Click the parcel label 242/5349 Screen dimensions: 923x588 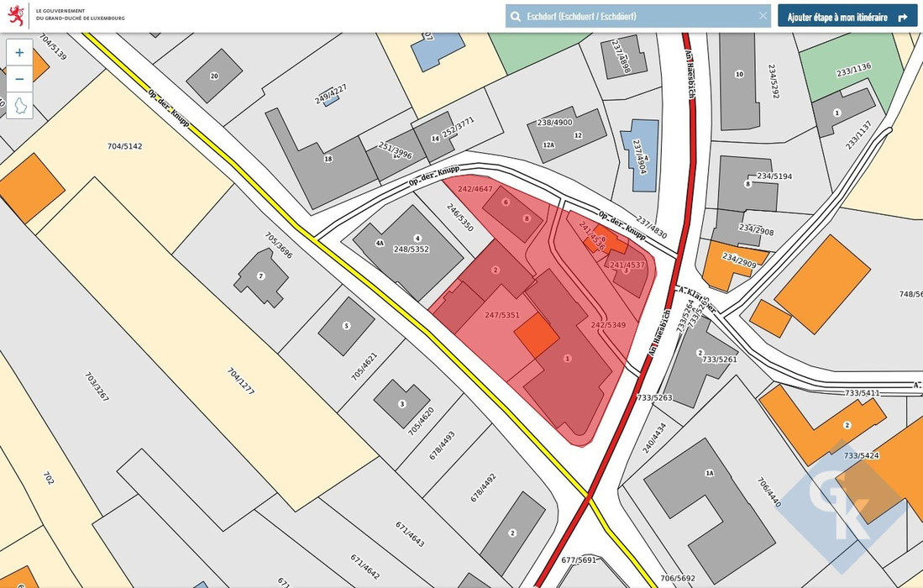(608, 325)
